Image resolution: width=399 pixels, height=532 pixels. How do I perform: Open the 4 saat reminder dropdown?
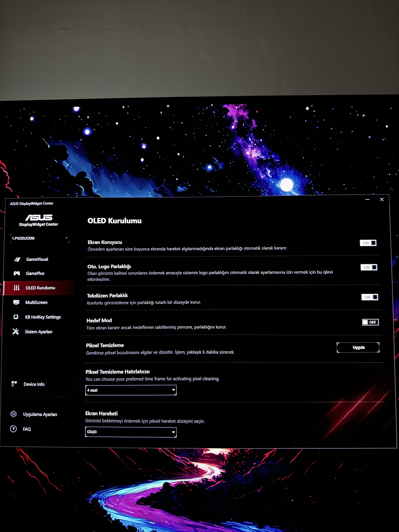[131, 390]
